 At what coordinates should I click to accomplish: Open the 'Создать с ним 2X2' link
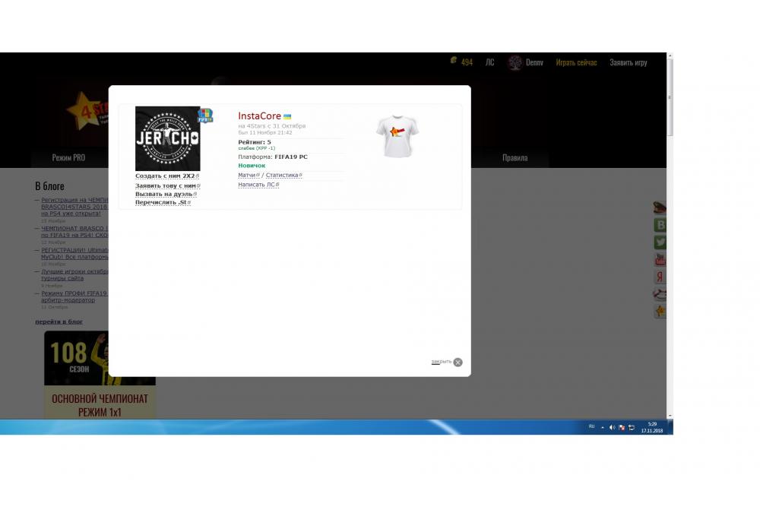[x=165, y=176]
